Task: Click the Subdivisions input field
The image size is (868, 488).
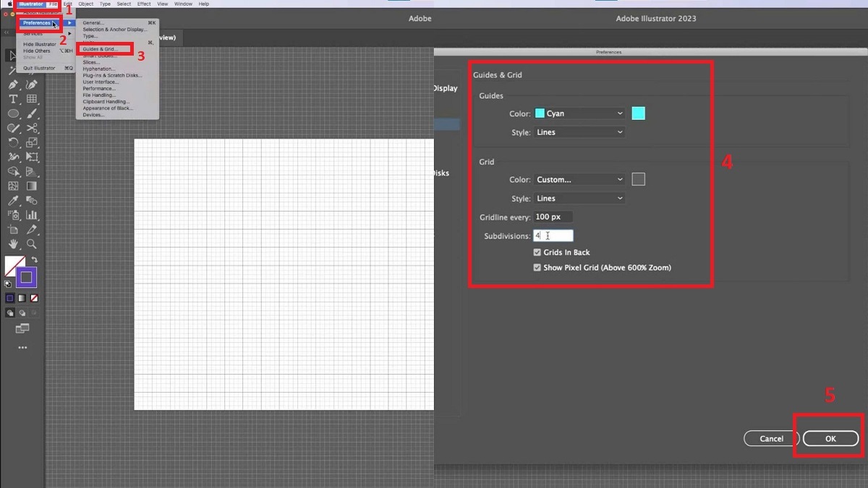Action: (x=553, y=236)
